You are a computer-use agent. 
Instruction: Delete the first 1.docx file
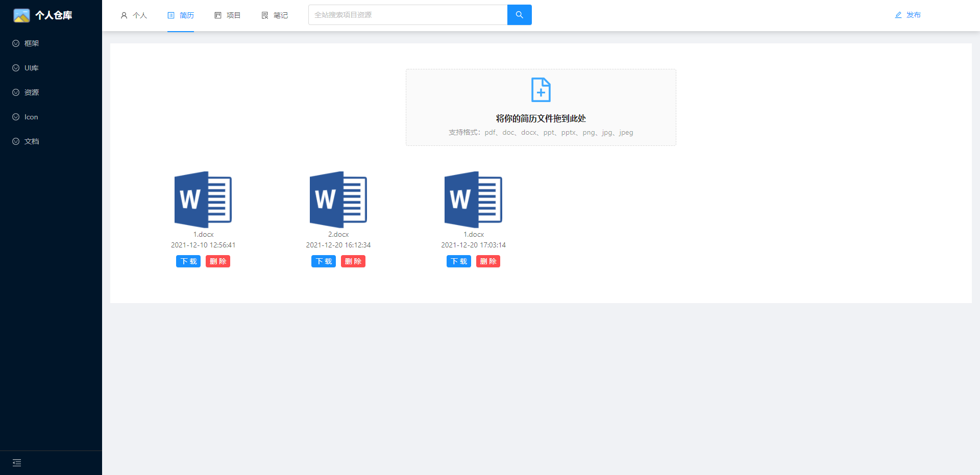pos(218,261)
